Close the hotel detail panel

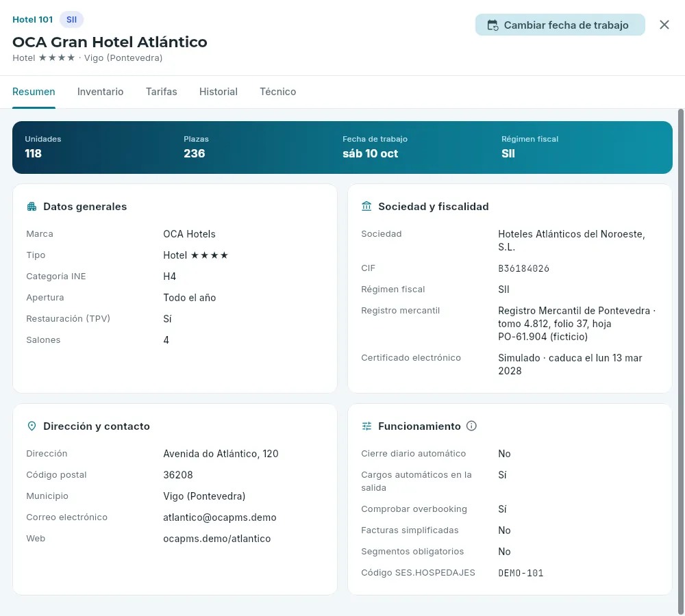point(664,25)
